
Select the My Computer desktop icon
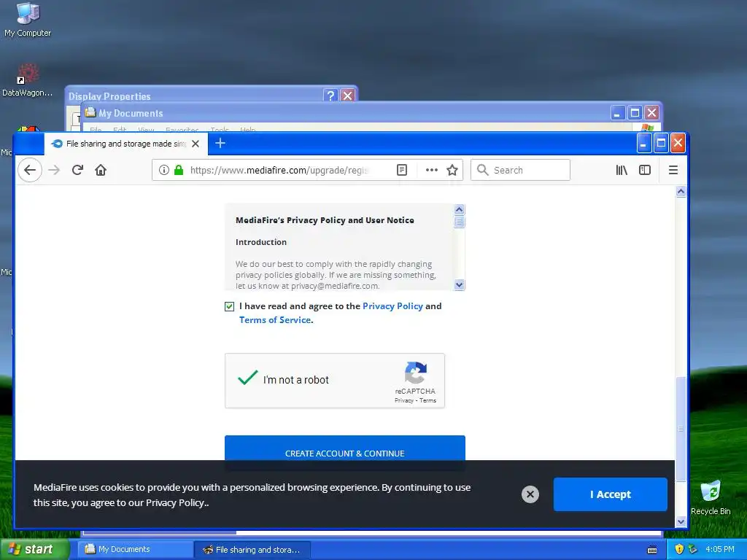click(28, 20)
